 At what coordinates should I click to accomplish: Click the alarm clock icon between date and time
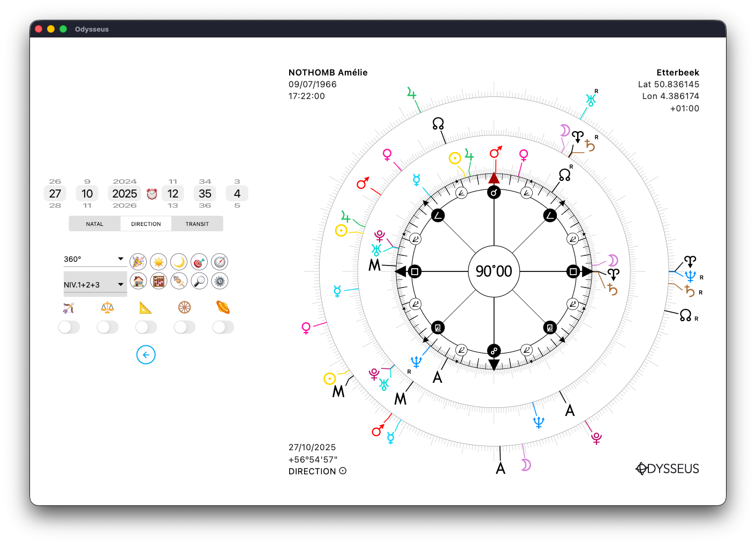click(152, 194)
